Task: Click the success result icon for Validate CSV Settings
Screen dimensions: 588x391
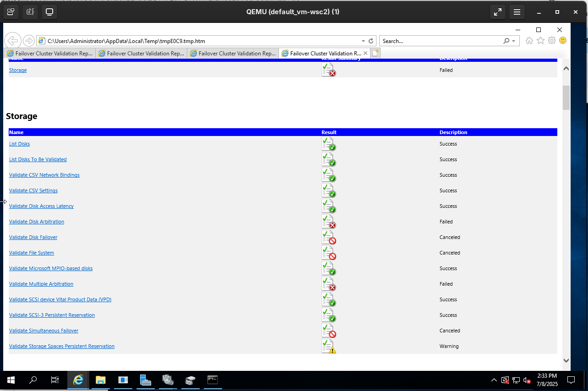Action: tap(329, 190)
